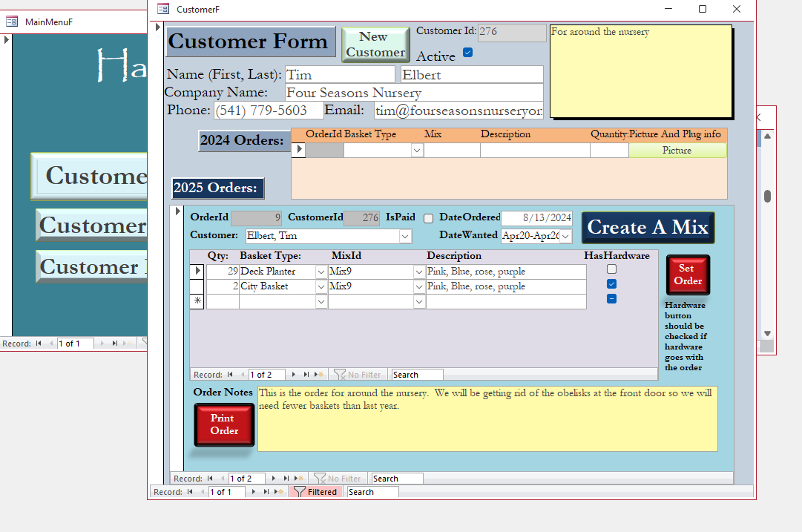Image resolution: width=802 pixels, height=532 pixels.
Task: Uncheck HasHardware on the Deck Planter row
Action: 611,269
